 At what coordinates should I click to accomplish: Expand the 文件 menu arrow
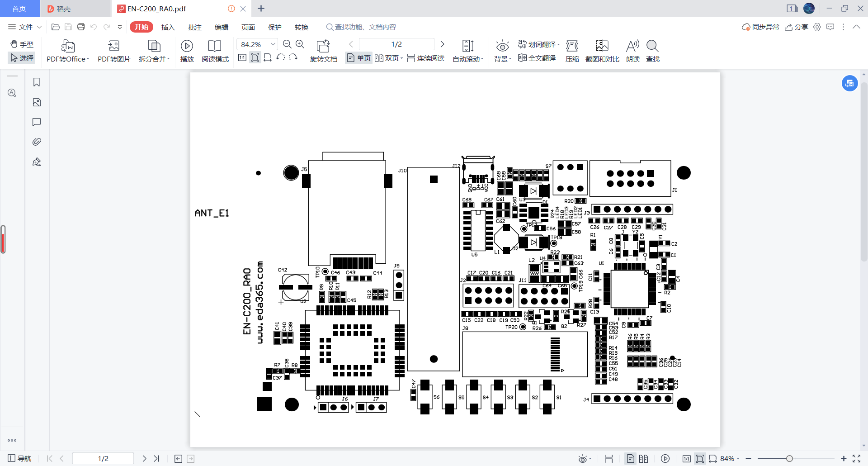pos(39,27)
